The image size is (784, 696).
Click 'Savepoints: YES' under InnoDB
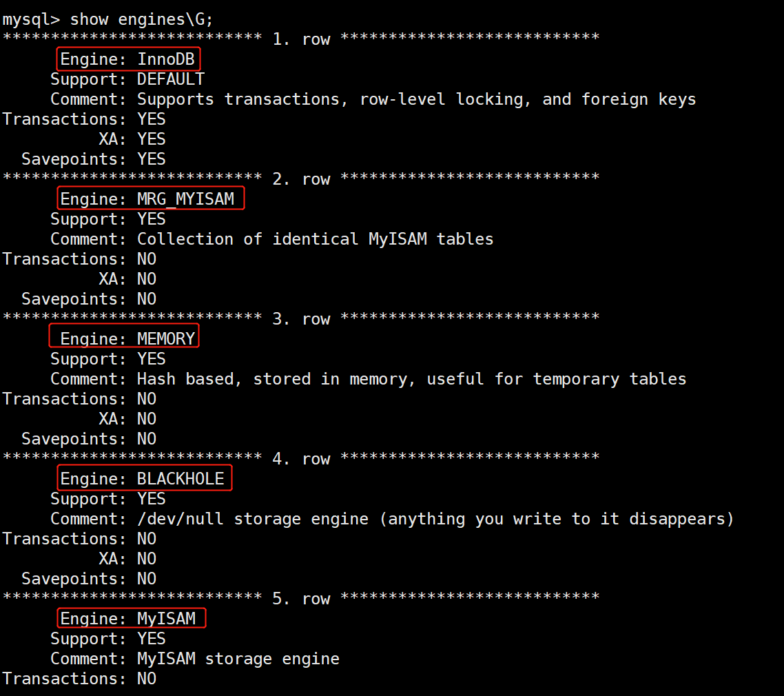point(94,159)
